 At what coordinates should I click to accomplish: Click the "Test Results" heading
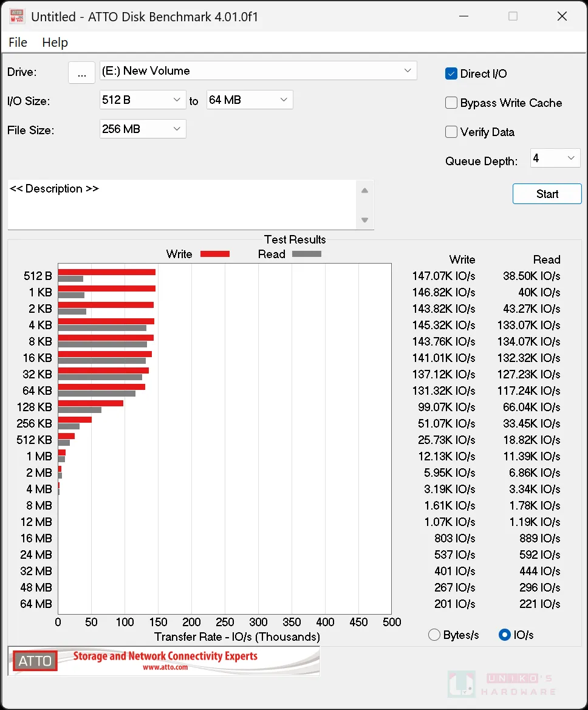[x=295, y=239]
